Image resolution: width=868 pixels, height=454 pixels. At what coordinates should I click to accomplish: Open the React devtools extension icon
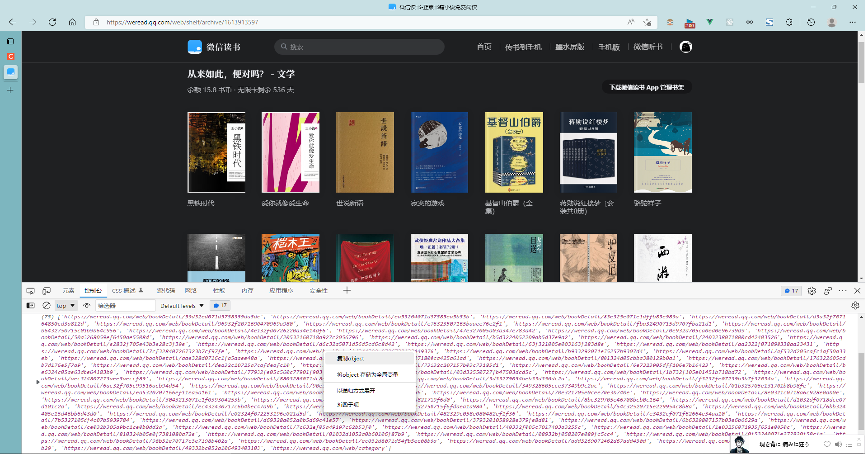pos(730,22)
